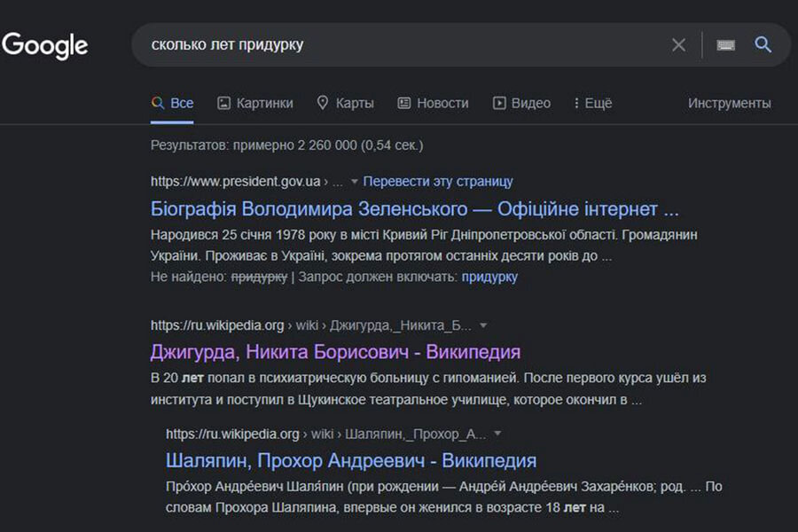This screenshot has width=798, height=532.
Task: Open Инструменты search tools
Action: click(730, 104)
